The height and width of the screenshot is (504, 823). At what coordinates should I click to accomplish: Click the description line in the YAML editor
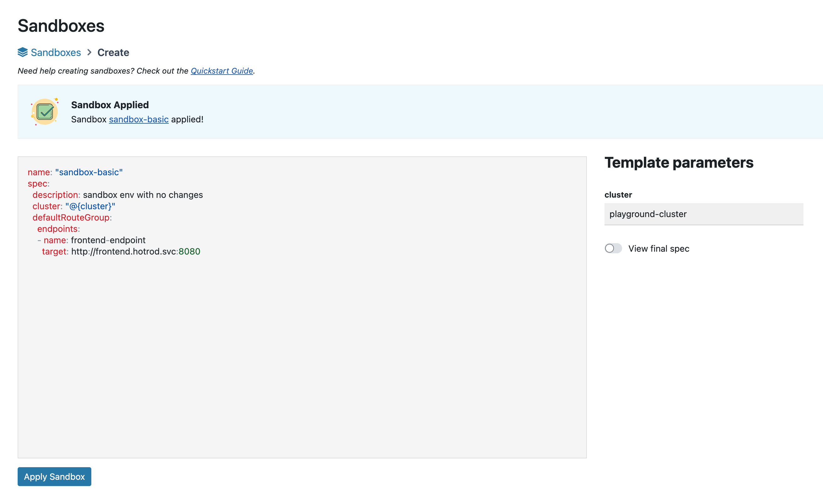117,195
